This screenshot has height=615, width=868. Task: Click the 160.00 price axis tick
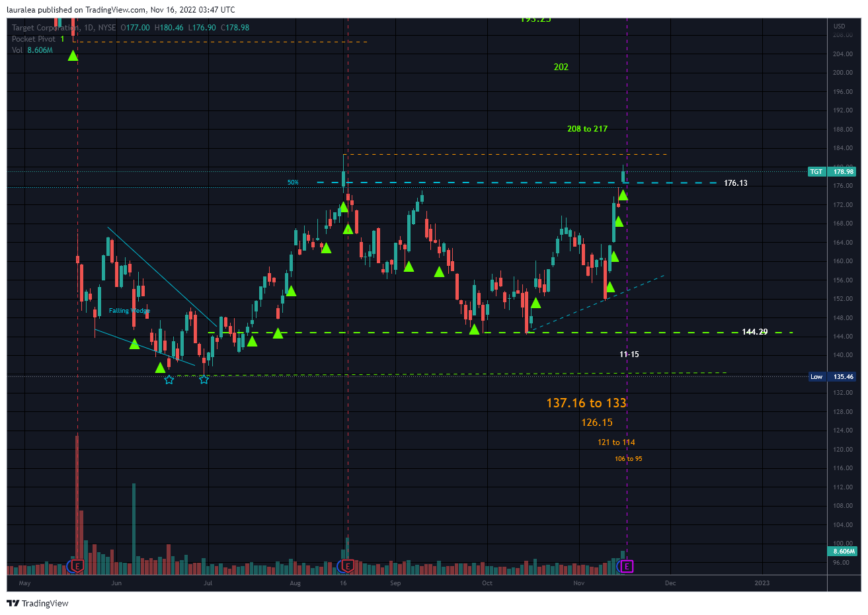pos(843,261)
